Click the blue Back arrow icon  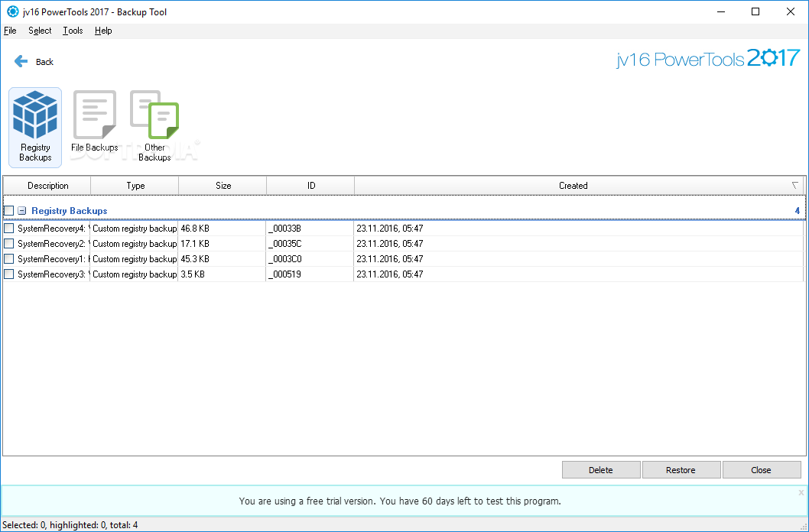(x=21, y=61)
